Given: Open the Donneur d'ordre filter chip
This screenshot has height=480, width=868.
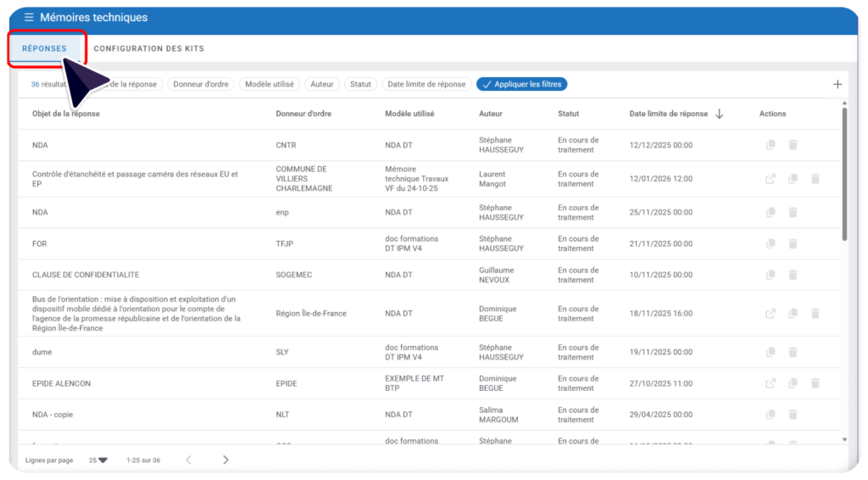Looking at the screenshot, I should coord(201,84).
